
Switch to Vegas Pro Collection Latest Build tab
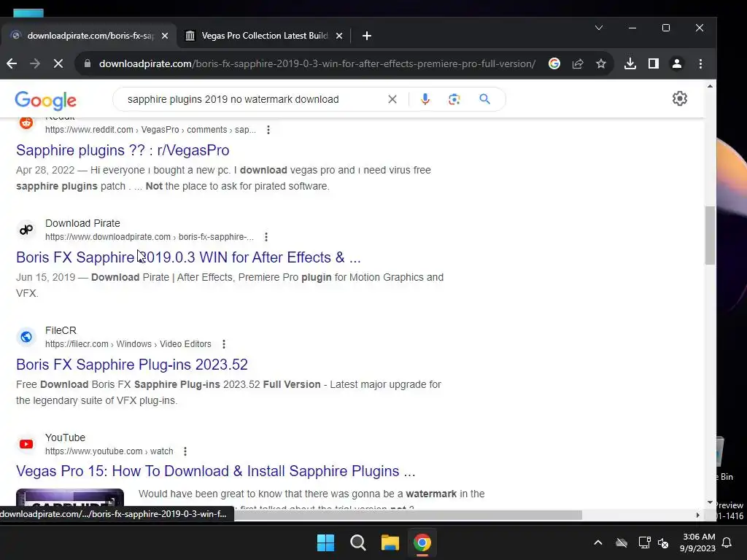tap(264, 36)
